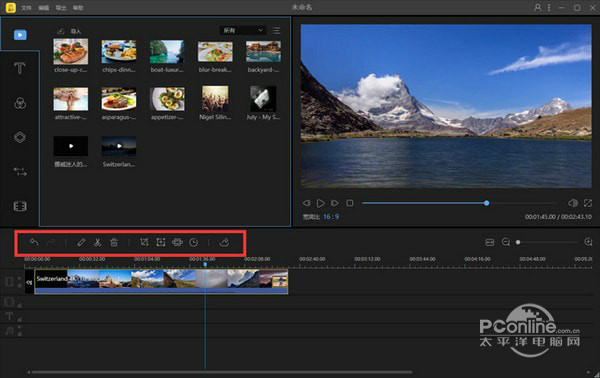Viewport: 600px width, 378px height.
Task: Open the 帮助 menu
Action: (x=78, y=8)
